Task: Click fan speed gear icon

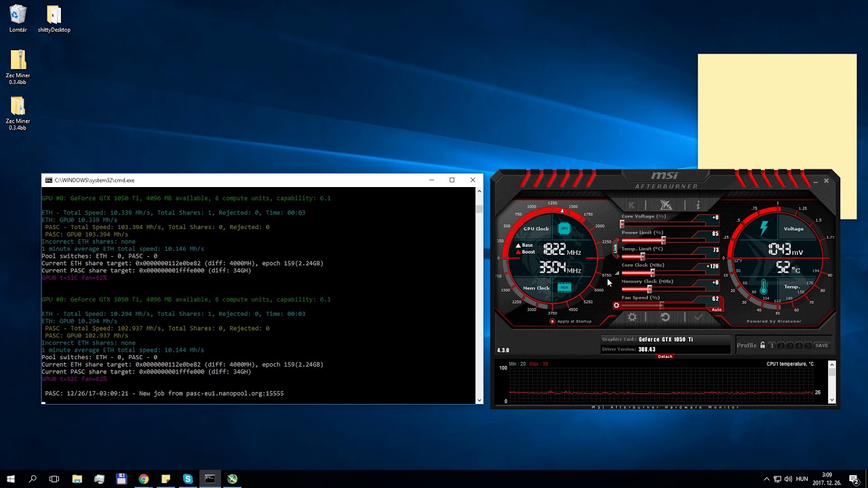Action: point(616,305)
